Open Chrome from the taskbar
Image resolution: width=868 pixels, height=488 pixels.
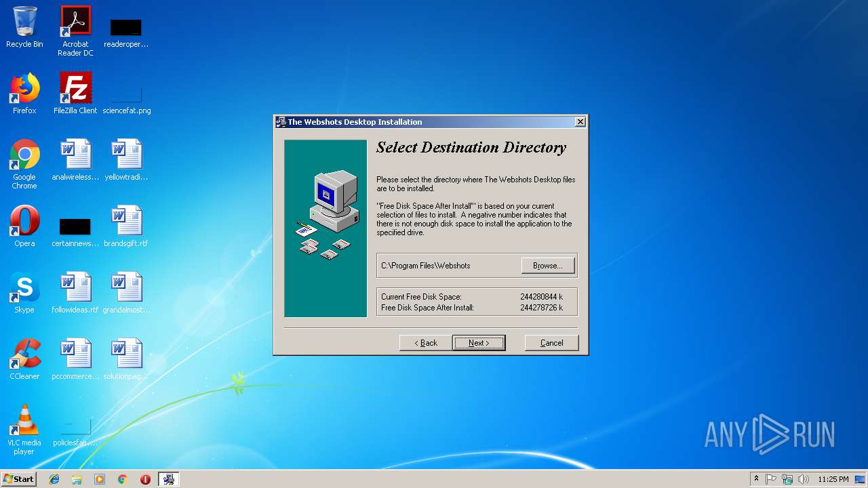point(123,479)
